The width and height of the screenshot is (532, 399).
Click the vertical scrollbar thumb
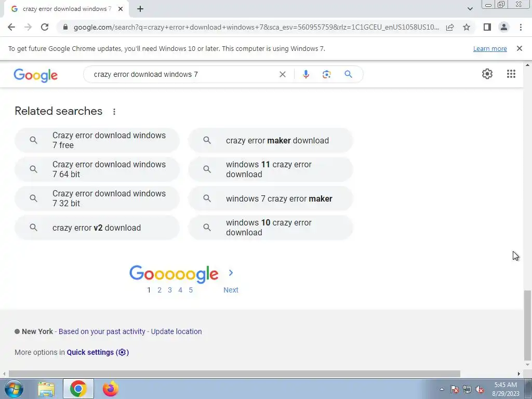point(527,325)
